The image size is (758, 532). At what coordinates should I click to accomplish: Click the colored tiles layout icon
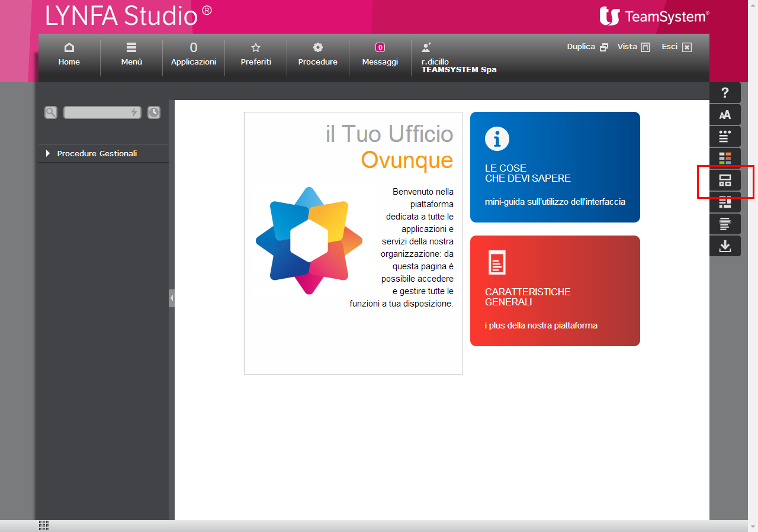[x=725, y=159]
